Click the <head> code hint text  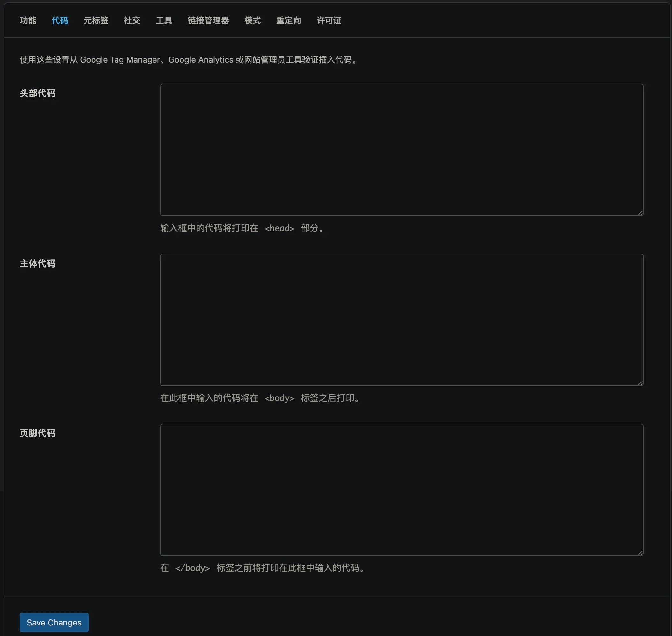(279, 228)
